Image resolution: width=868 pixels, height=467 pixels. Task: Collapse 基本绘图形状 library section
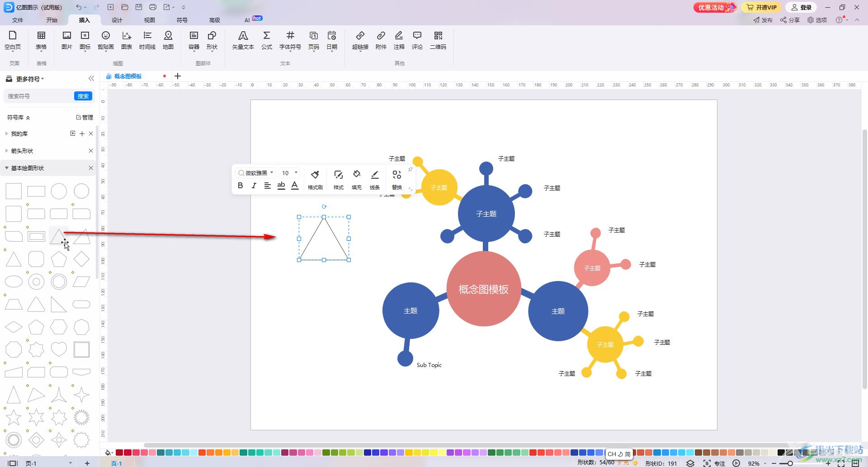click(6, 168)
